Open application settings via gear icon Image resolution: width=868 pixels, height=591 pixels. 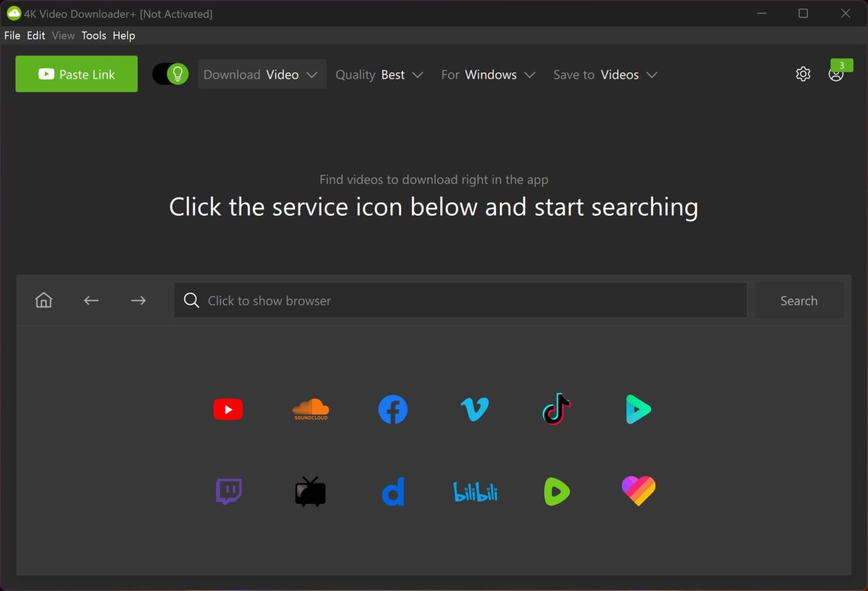coord(803,74)
